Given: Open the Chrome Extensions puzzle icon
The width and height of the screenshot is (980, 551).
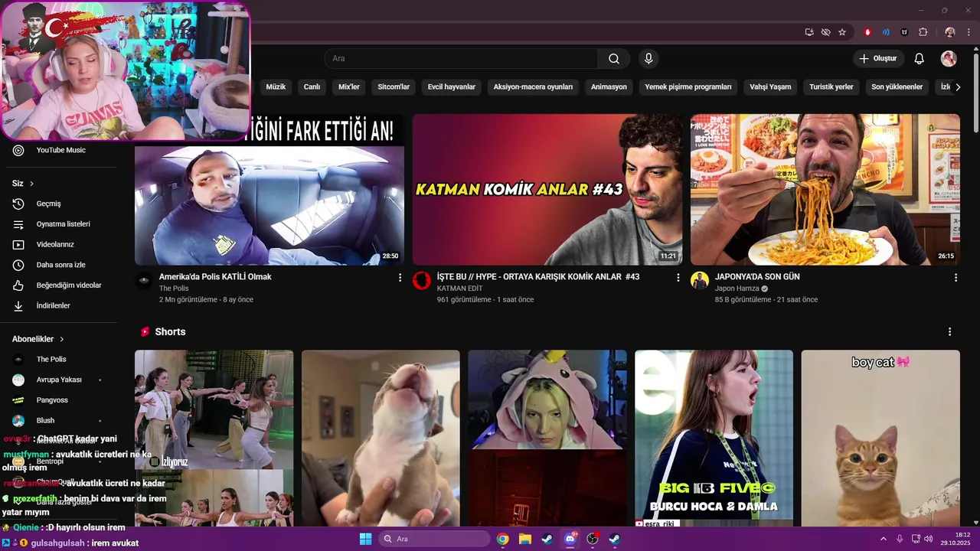Looking at the screenshot, I should [923, 32].
